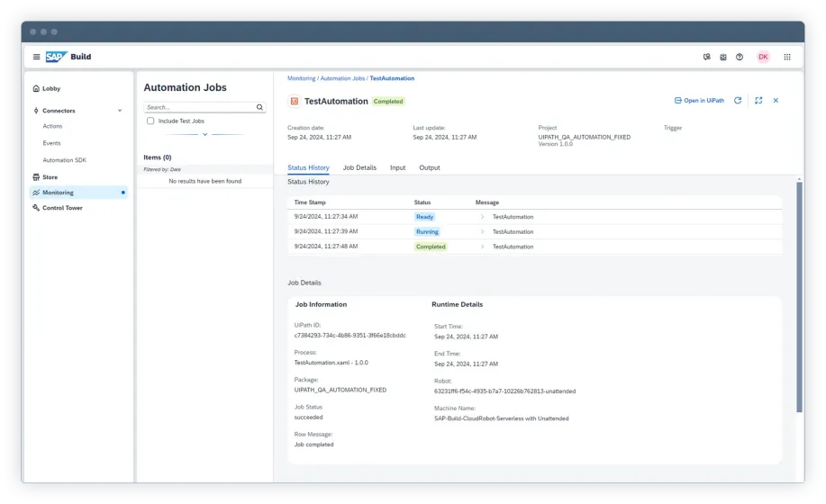Open the hamburger navigation menu
Image resolution: width=826 pixels, height=504 pixels.
coord(36,57)
